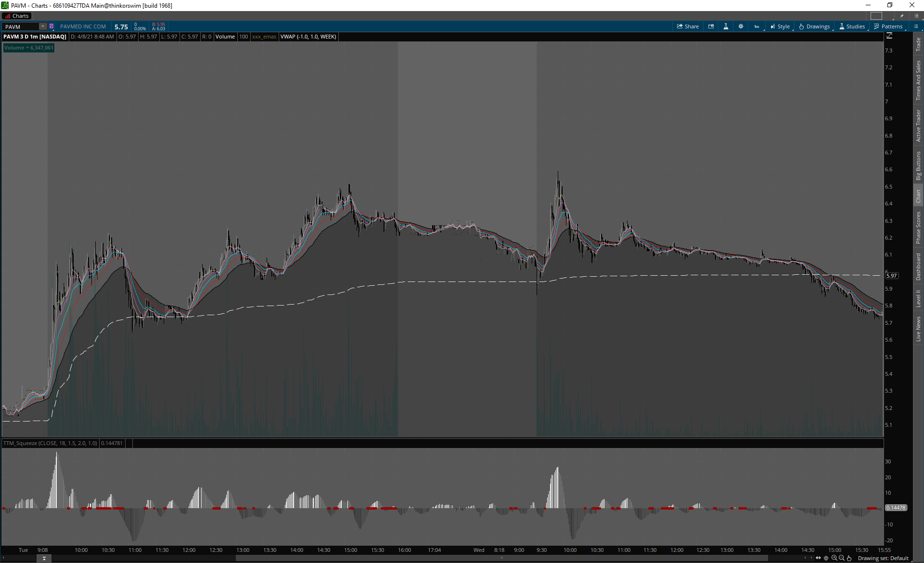Open the Studies menu
Screen dimensions: 924x563
[852, 26]
